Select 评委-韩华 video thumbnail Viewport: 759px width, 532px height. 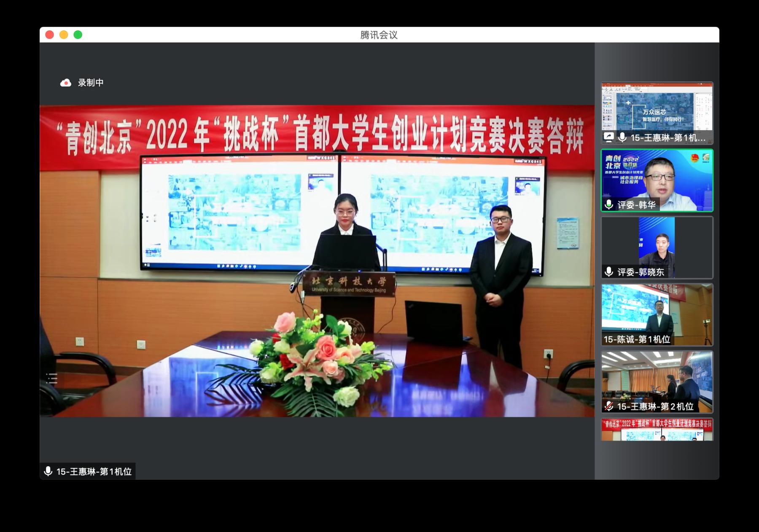657,177
